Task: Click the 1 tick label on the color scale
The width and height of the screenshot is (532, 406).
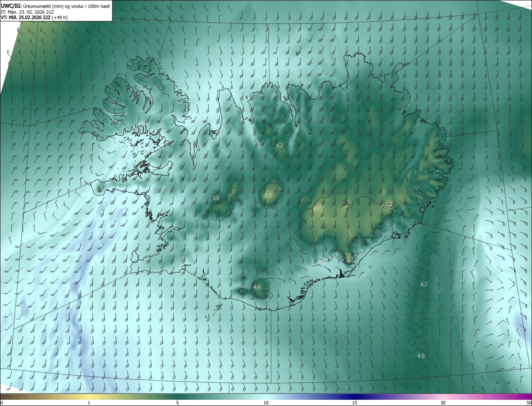Action: (x=89, y=403)
